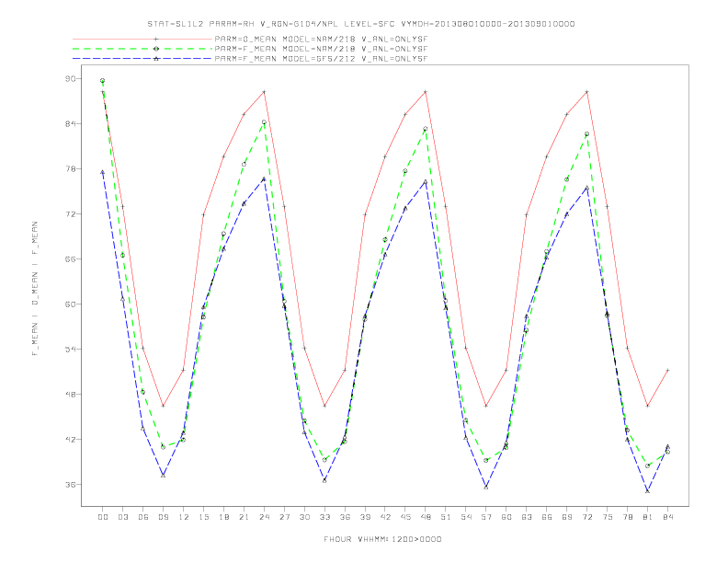
Task: Click x-axis forecast hour label 03
Action: pyautogui.click(x=122, y=517)
